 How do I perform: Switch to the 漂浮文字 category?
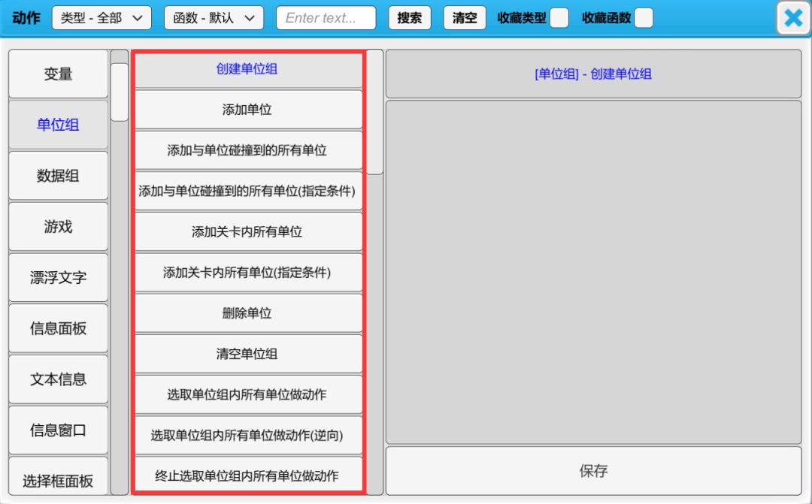pyautogui.click(x=59, y=277)
